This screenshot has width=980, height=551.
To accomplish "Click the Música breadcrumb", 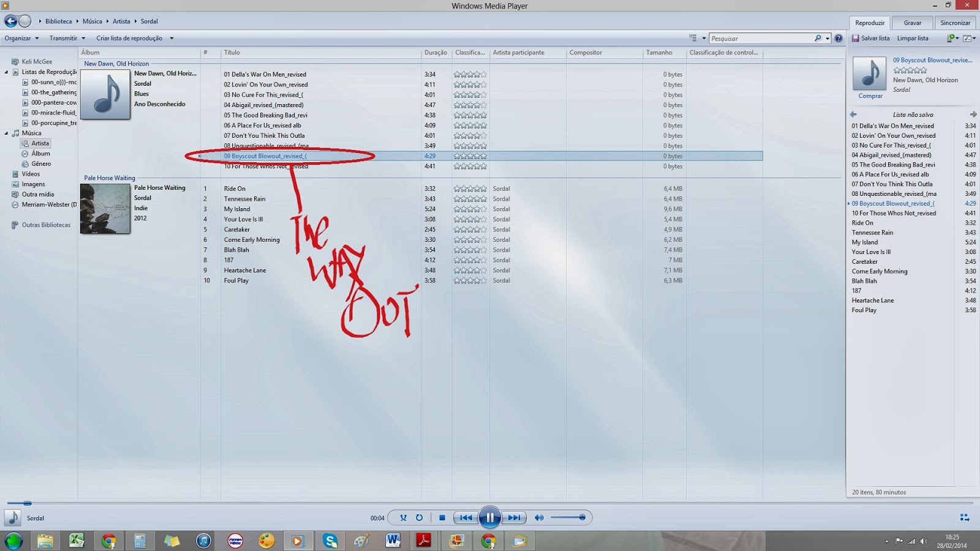I will point(92,21).
